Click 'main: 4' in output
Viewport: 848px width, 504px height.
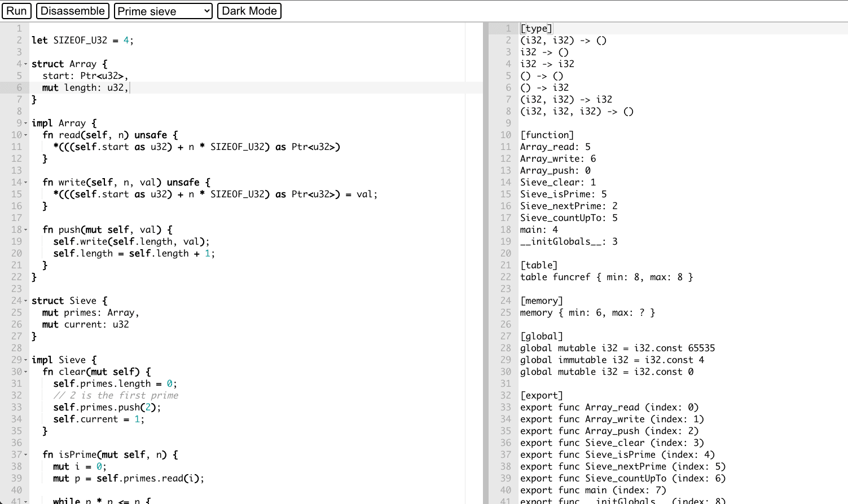[x=539, y=229]
